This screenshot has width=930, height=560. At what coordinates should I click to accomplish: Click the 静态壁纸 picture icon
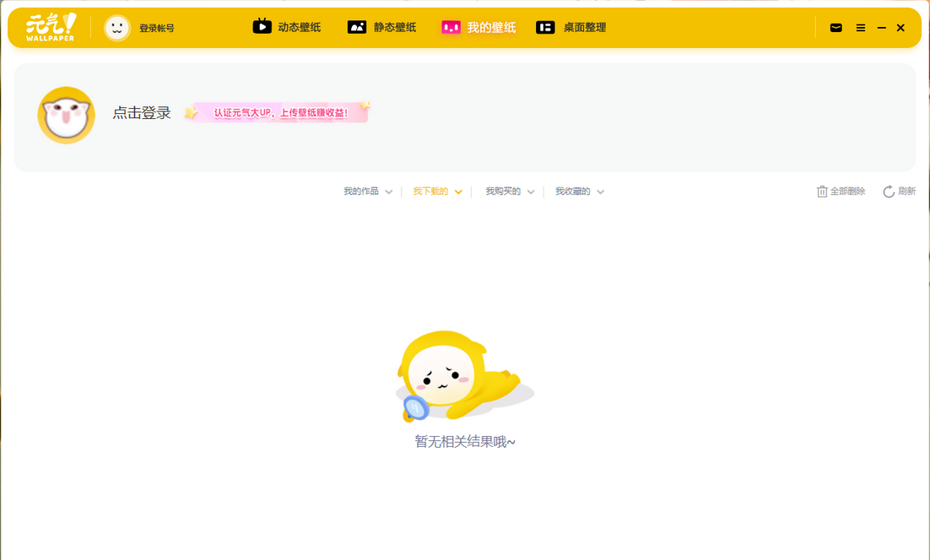[356, 27]
